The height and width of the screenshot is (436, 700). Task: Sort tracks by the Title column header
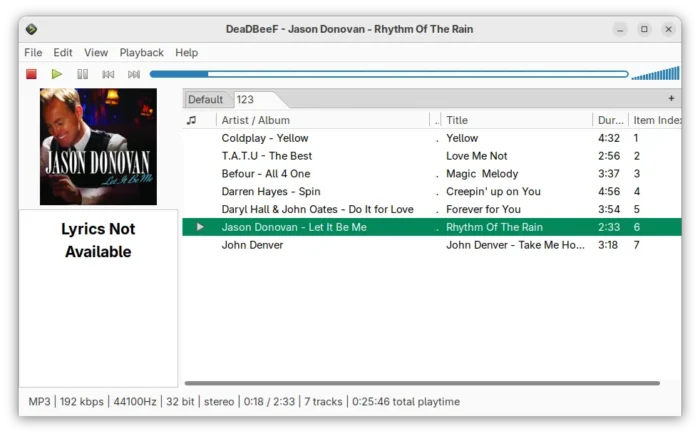pos(515,120)
